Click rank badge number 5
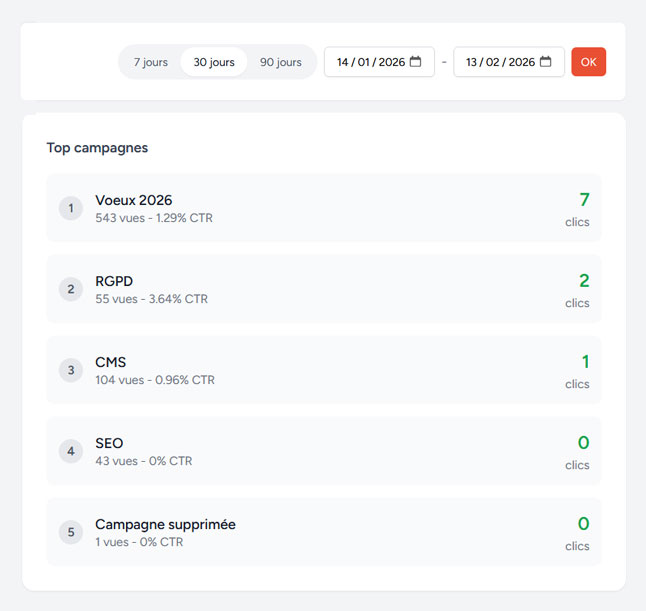The image size is (646, 611). tap(70, 532)
